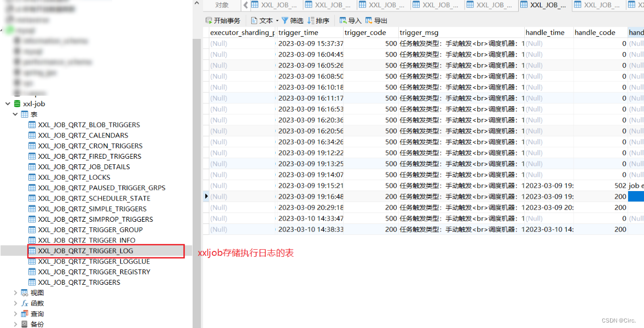Viewport: 644px width, 328px height.
Task: Expand the 函数 functions node chevron
Action: (15, 303)
